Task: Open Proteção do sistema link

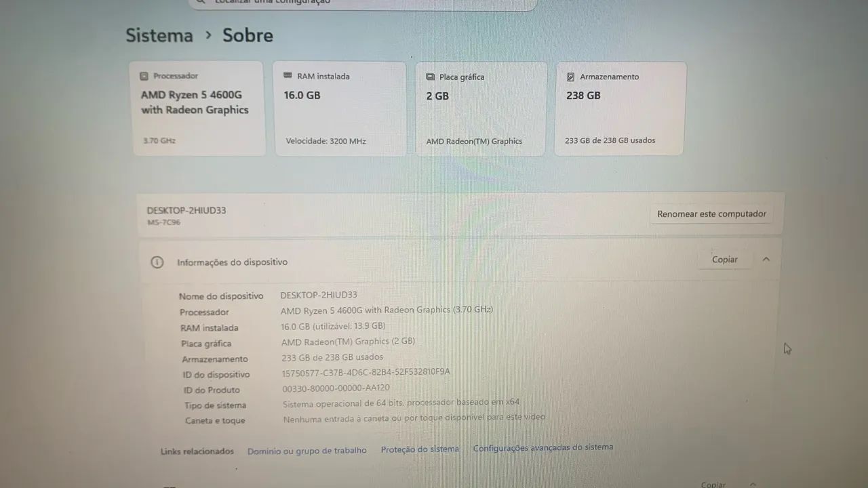Action: pos(420,449)
